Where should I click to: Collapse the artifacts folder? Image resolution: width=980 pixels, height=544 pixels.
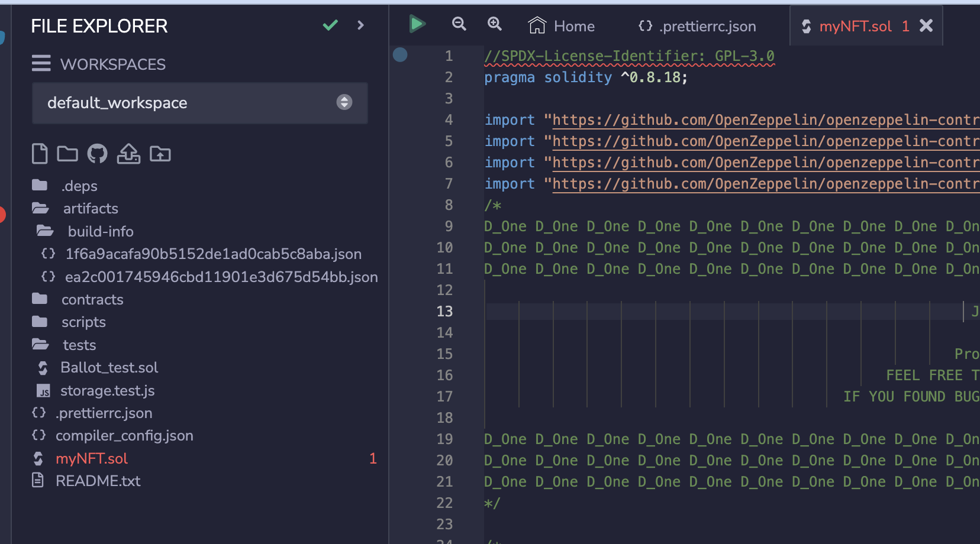pos(90,209)
